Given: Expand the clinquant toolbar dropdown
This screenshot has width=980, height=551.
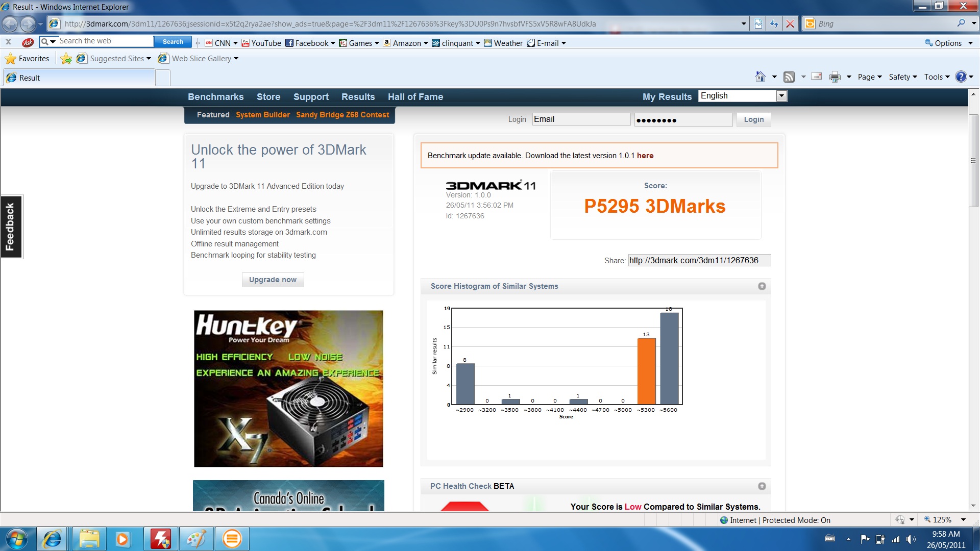Looking at the screenshot, I should 478,43.
